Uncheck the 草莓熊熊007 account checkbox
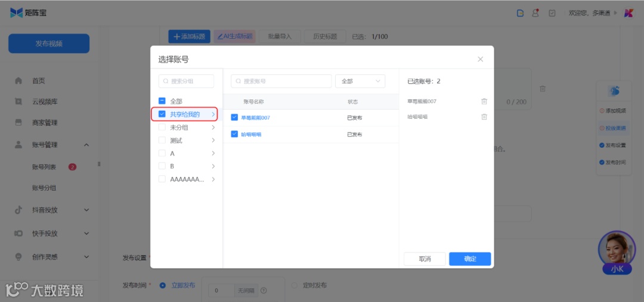 [x=234, y=117]
